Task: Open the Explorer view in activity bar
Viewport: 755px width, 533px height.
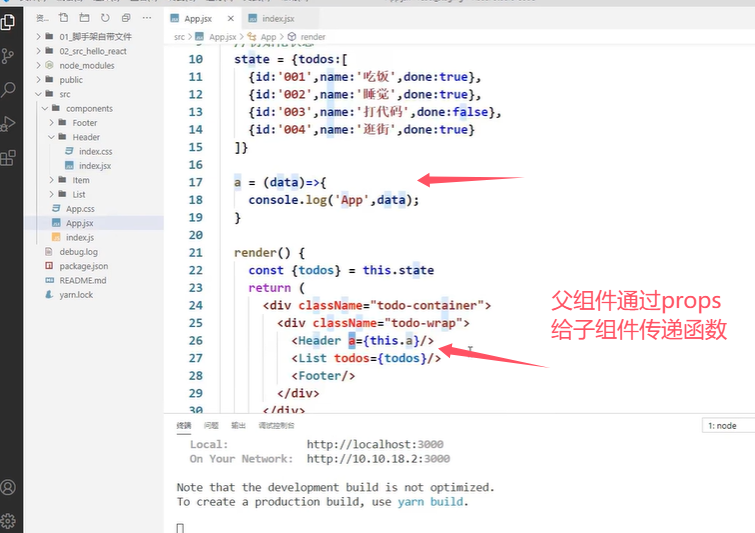Action: pyautogui.click(x=8, y=22)
